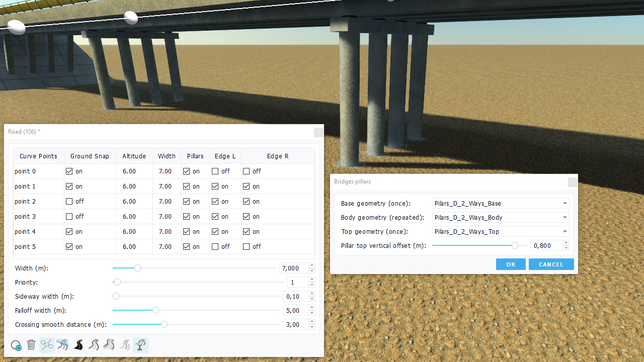Toggle the curve points display icon

tap(47, 345)
